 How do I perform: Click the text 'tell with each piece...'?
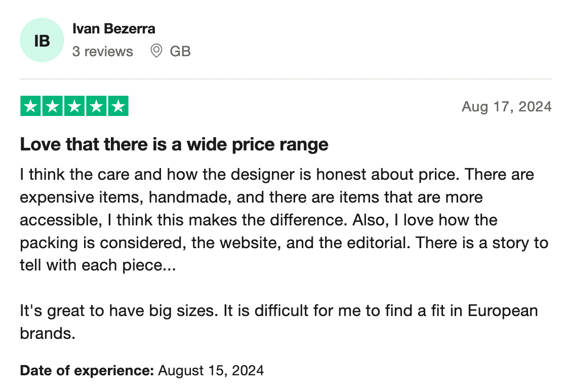[x=98, y=265]
